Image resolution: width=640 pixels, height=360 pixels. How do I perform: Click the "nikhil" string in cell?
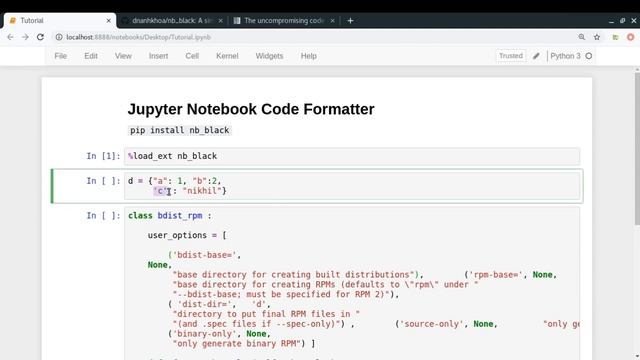202,191
